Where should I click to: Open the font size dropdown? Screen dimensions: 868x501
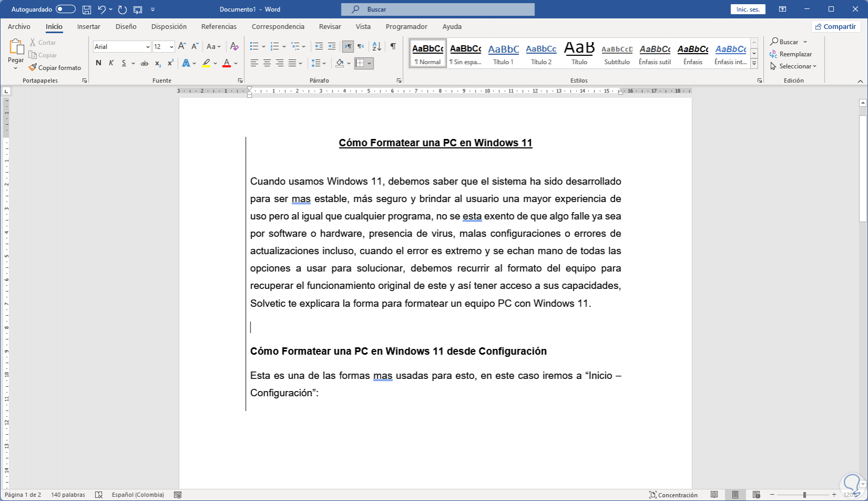pos(171,47)
